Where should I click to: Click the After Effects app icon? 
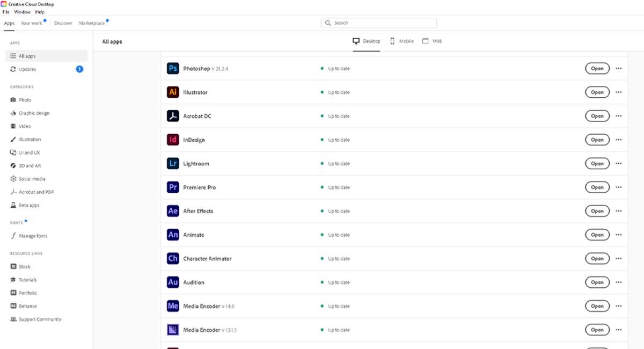tap(172, 211)
